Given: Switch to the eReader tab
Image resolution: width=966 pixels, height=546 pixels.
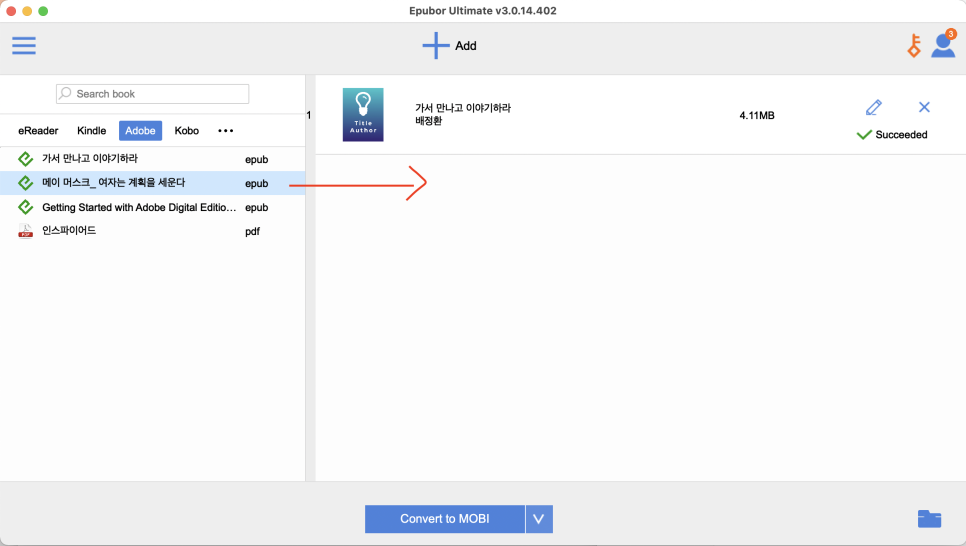Looking at the screenshot, I should (38, 131).
